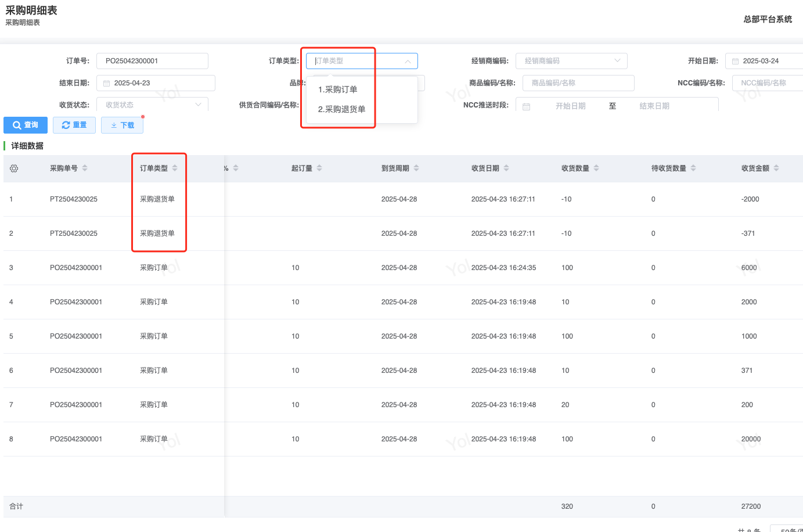Download the data with 下载 button

pyautogui.click(x=122, y=125)
